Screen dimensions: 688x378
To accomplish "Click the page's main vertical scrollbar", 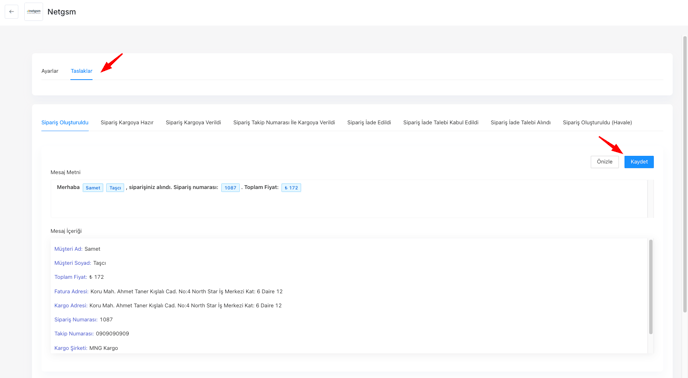I will (685, 174).
